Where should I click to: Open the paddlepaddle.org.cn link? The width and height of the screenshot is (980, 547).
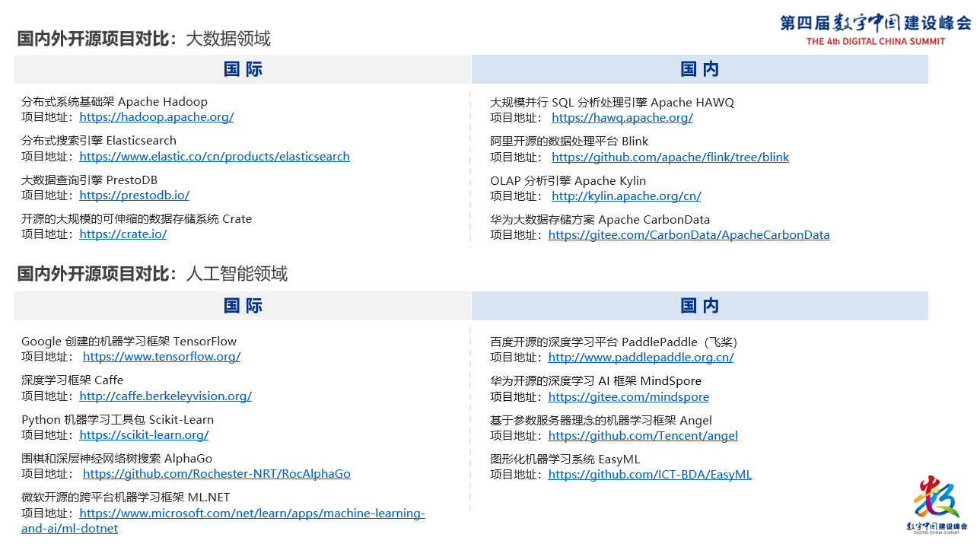tap(641, 358)
